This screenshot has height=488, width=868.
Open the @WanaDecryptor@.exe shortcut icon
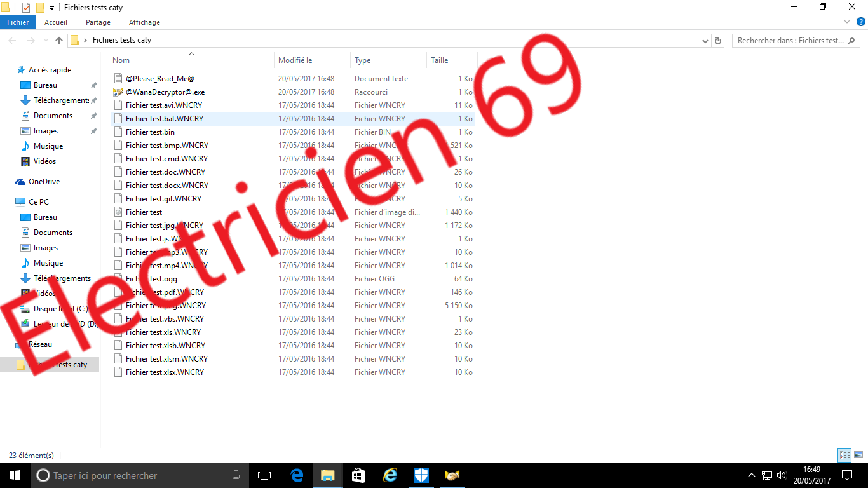(x=118, y=92)
